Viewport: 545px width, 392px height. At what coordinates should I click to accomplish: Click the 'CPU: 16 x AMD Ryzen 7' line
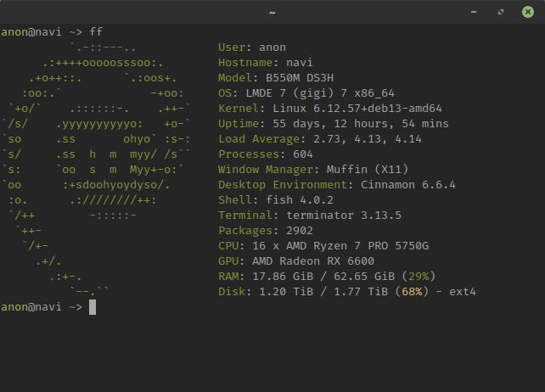(323, 246)
